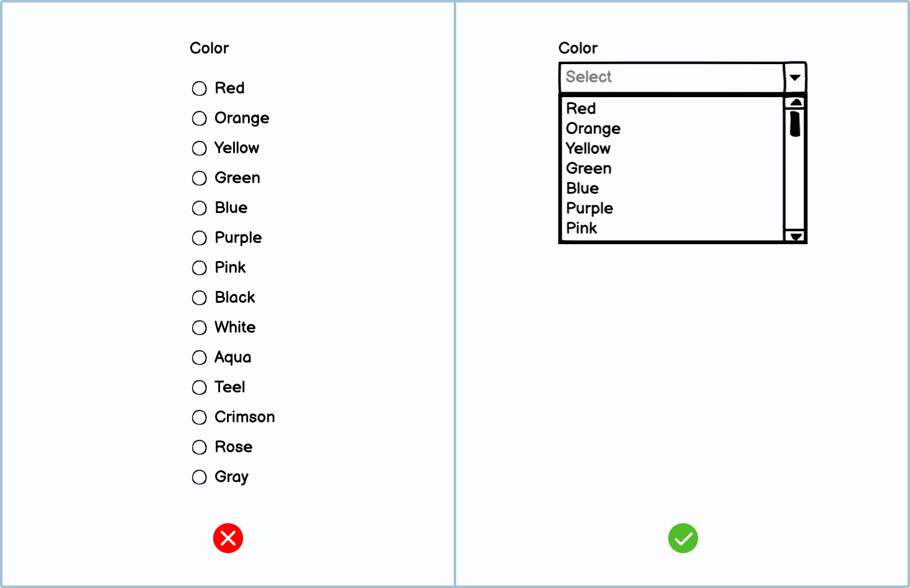Select the White radio button

pyautogui.click(x=199, y=328)
